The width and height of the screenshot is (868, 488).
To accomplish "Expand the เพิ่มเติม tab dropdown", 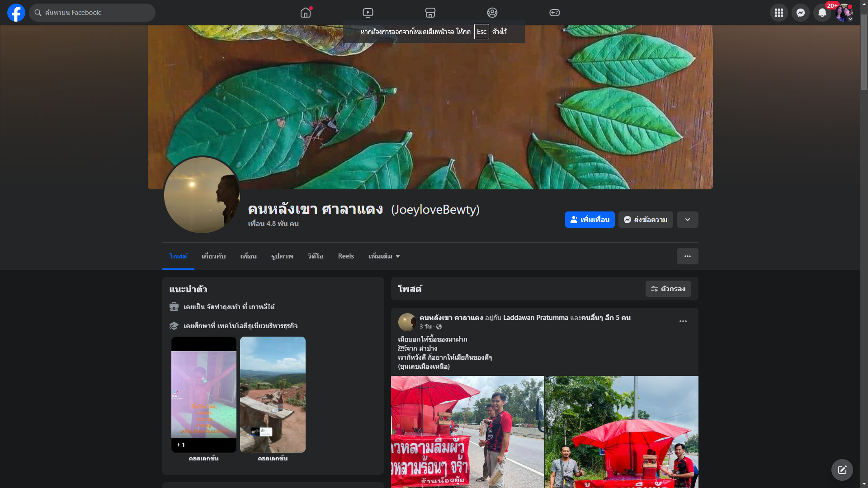I will pyautogui.click(x=384, y=256).
